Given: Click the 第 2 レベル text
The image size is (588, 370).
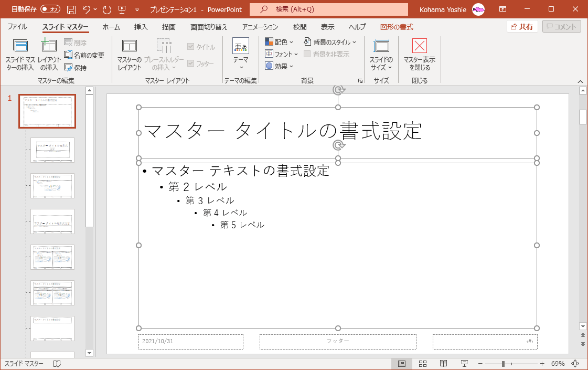Looking at the screenshot, I should pos(197,186).
